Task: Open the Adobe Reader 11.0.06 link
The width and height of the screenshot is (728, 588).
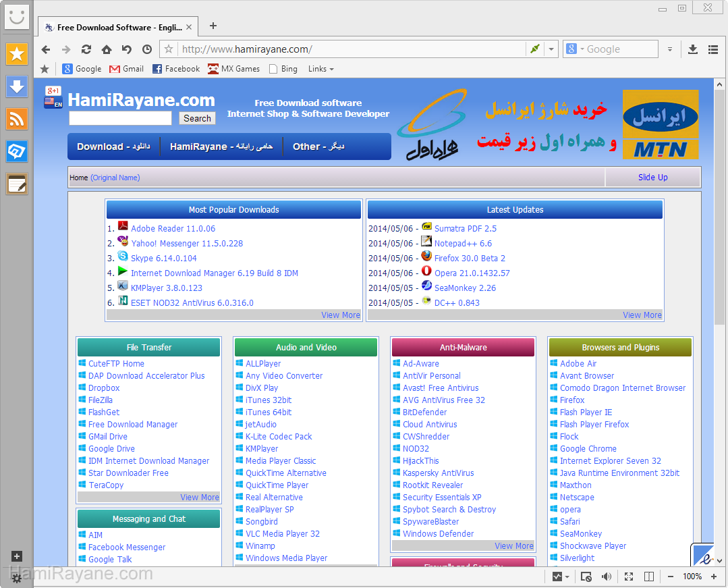Action: point(173,228)
